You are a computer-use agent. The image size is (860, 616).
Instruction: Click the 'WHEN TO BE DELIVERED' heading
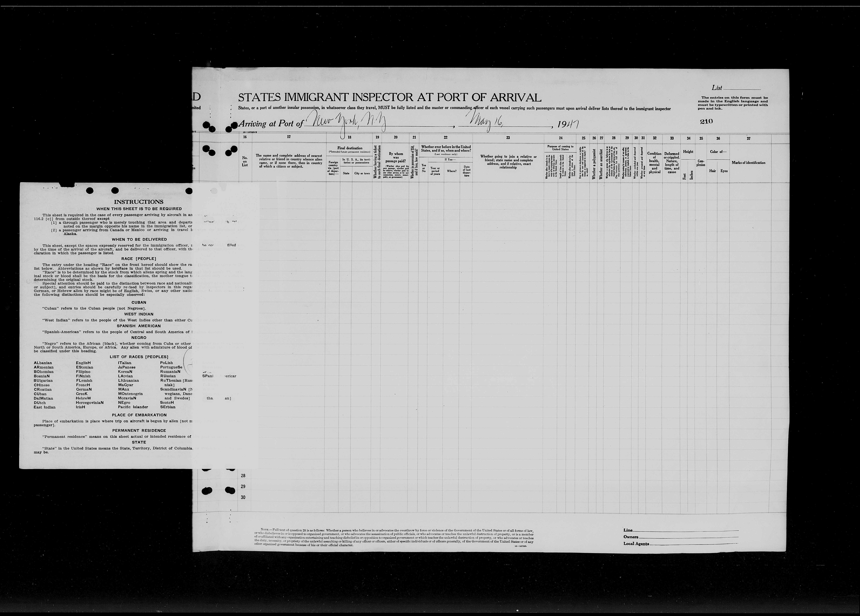pos(139,239)
